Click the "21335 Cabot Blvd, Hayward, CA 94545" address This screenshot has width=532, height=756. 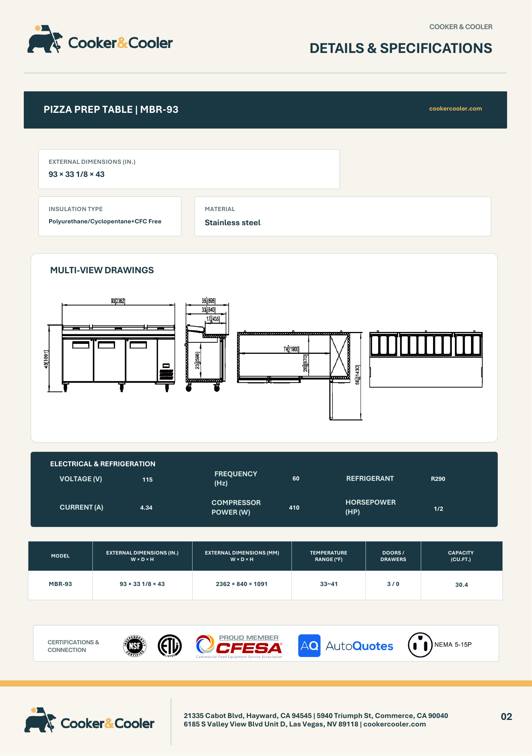coord(247,716)
